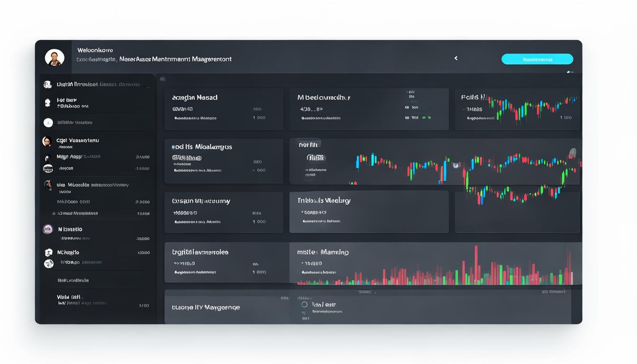
Task: Click the 'Nlvaetlo' purple avatar icon
Action: 48,229
